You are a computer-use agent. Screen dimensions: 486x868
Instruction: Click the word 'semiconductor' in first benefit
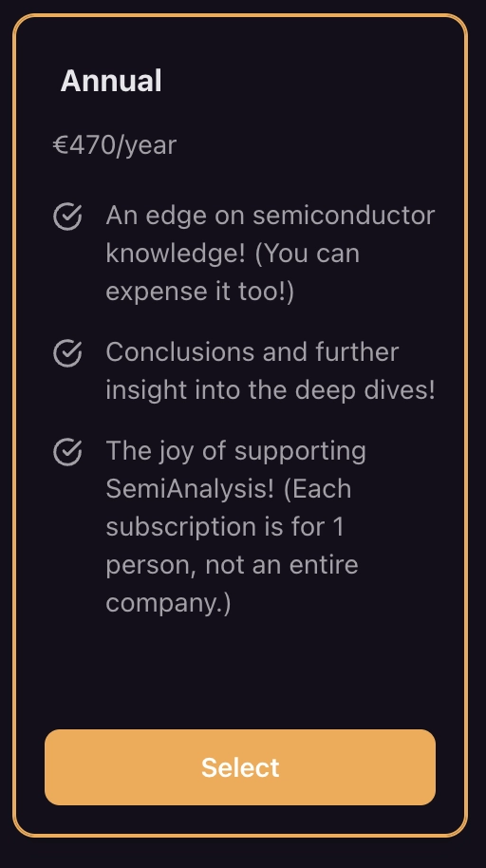(x=344, y=216)
